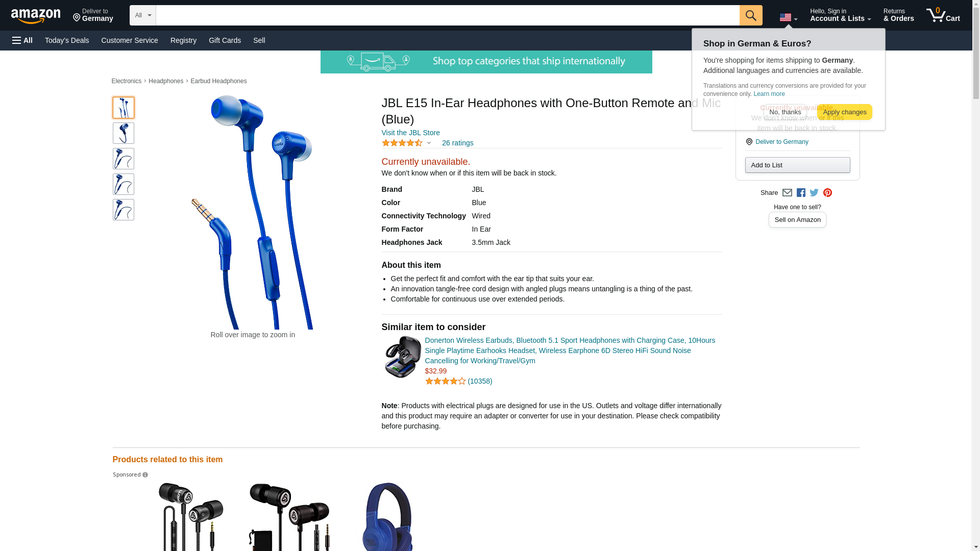Expand the search category All dropdown
The height and width of the screenshot is (551, 980).
[x=142, y=15]
